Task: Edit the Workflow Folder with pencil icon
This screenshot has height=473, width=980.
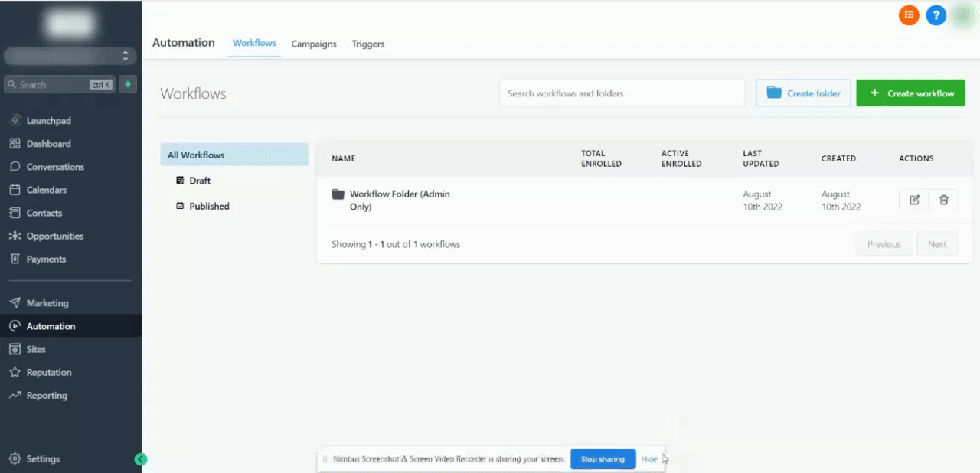Action: (914, 200)
